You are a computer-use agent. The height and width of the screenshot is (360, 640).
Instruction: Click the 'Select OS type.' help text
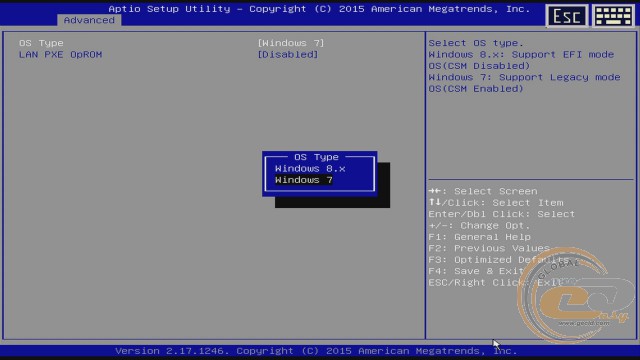(476, 43)
